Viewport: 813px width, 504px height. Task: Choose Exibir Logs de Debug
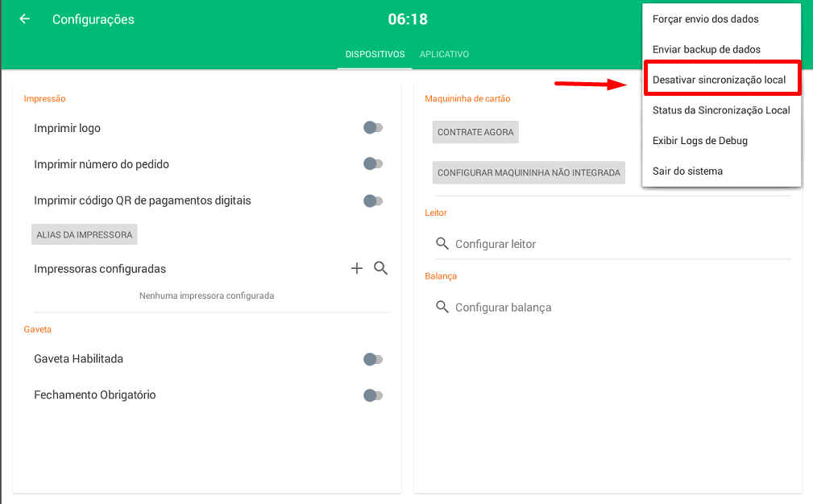[721, 141]
